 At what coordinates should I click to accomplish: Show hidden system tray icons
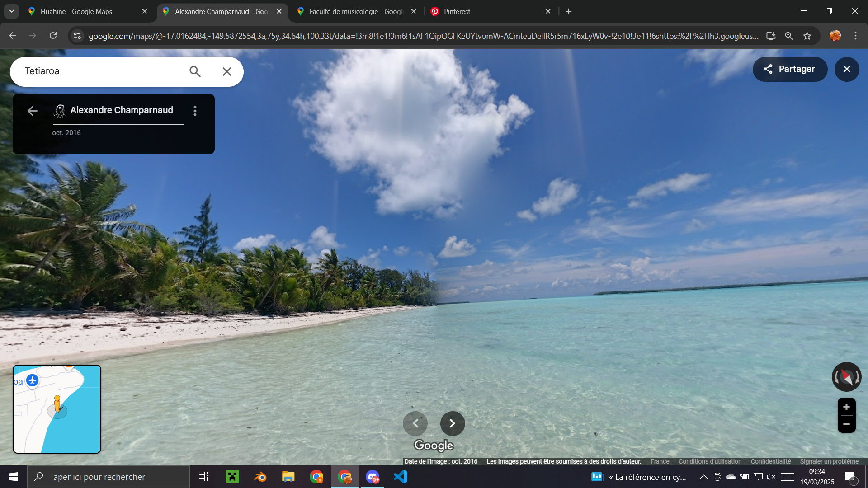click(x=704, y=477)
